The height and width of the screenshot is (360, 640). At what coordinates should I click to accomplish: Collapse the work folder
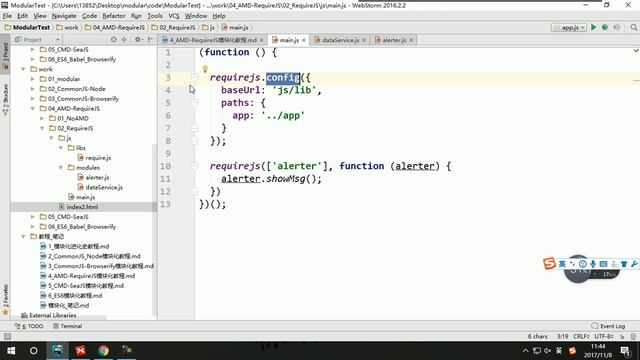[23, 69]
